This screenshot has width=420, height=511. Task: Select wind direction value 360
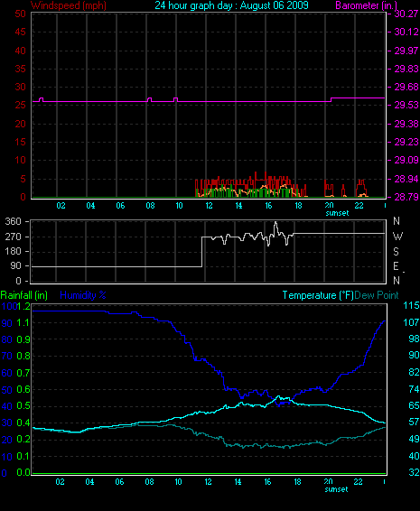[x=13, y=221]
